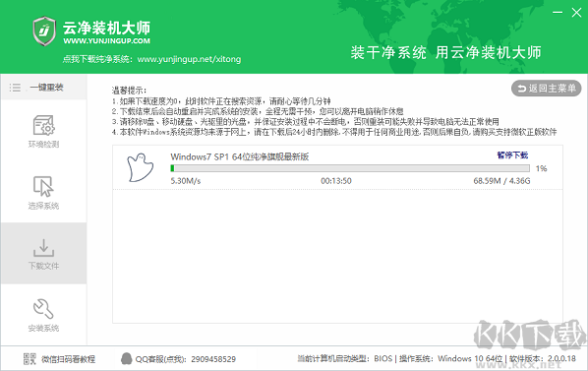Click the 00:13:50 remaining time

[x=336, y=181]
